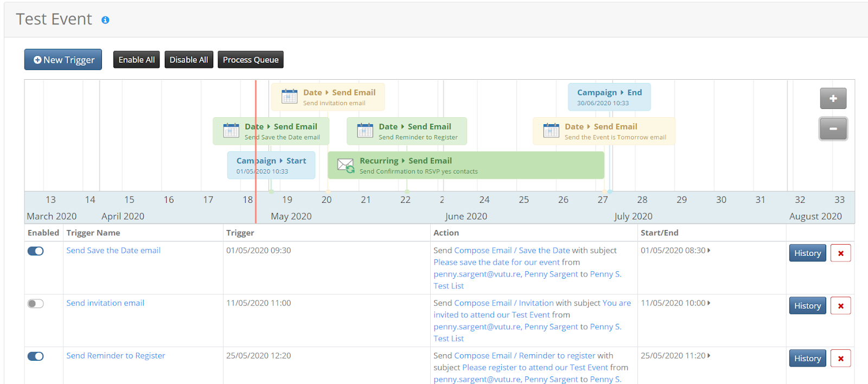Click calendar icon on Event is Tomorrow block

[551, 131]
